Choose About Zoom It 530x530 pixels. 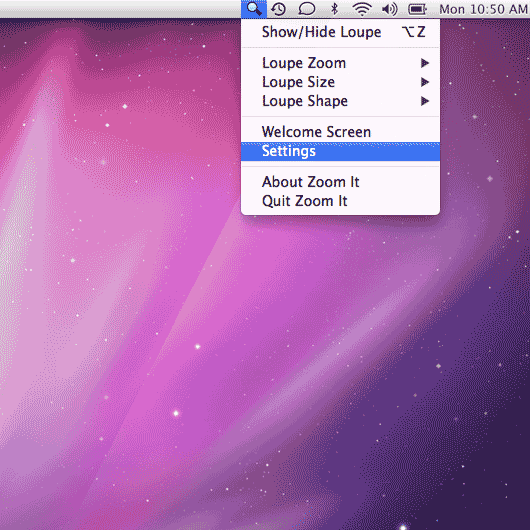point(340,182)
